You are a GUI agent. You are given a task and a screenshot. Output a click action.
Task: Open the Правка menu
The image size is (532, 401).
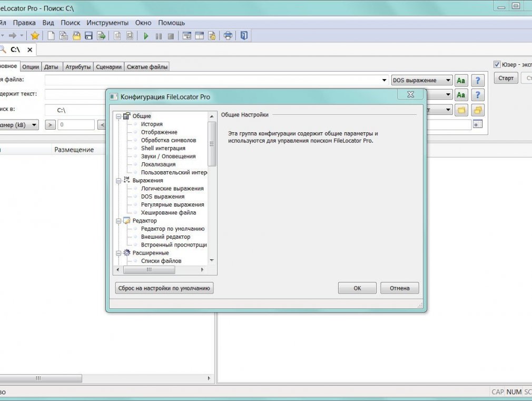[x=24, y=23]
